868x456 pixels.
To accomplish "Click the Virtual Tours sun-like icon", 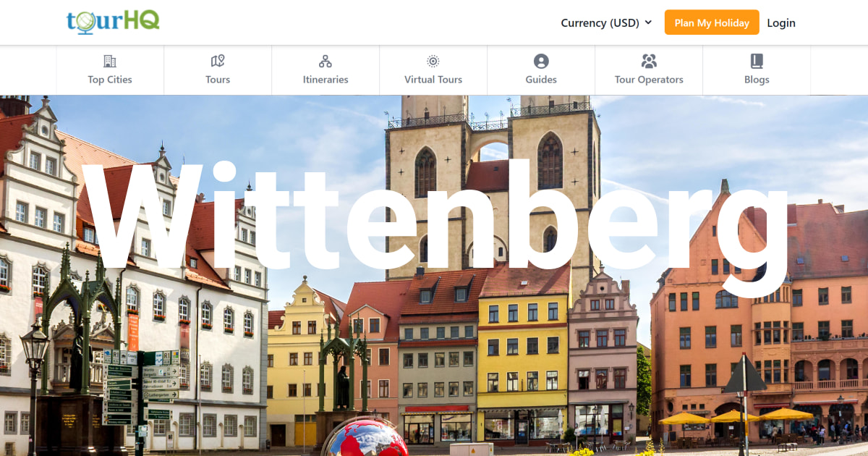I will pyautogui.click(x=433, y=61).
